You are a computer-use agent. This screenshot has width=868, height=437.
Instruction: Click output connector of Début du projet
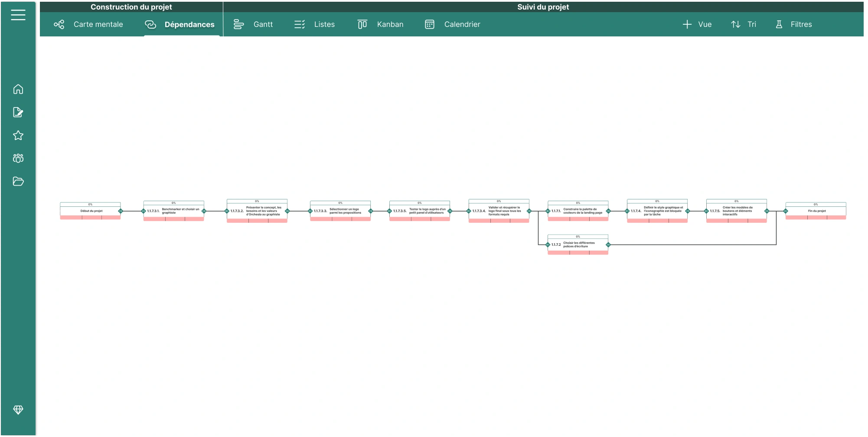coord(121,211)
